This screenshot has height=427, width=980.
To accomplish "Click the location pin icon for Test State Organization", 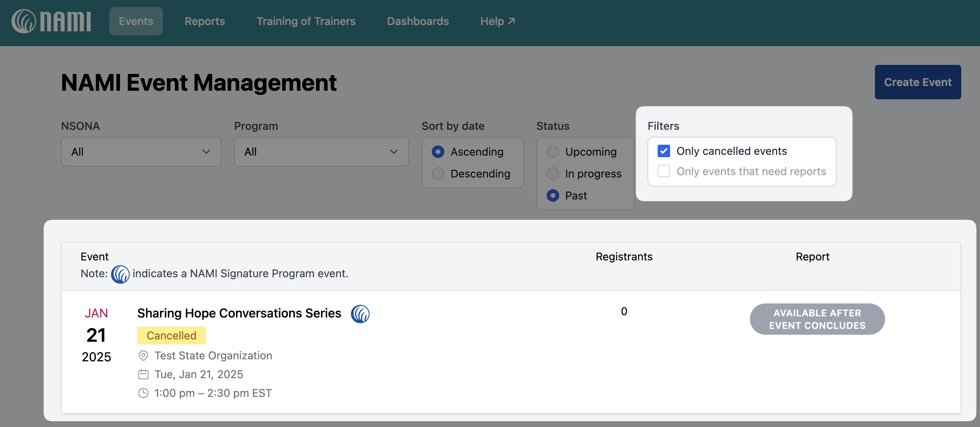I will [x=143, y=355].
